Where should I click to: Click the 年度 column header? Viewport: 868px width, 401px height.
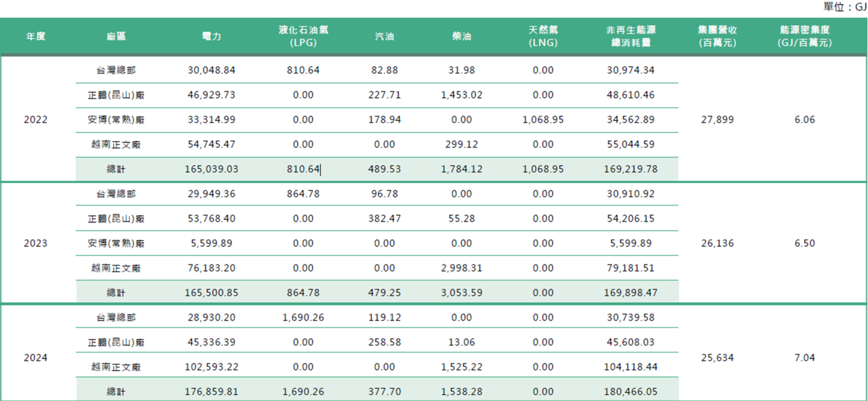pos(36,36)
